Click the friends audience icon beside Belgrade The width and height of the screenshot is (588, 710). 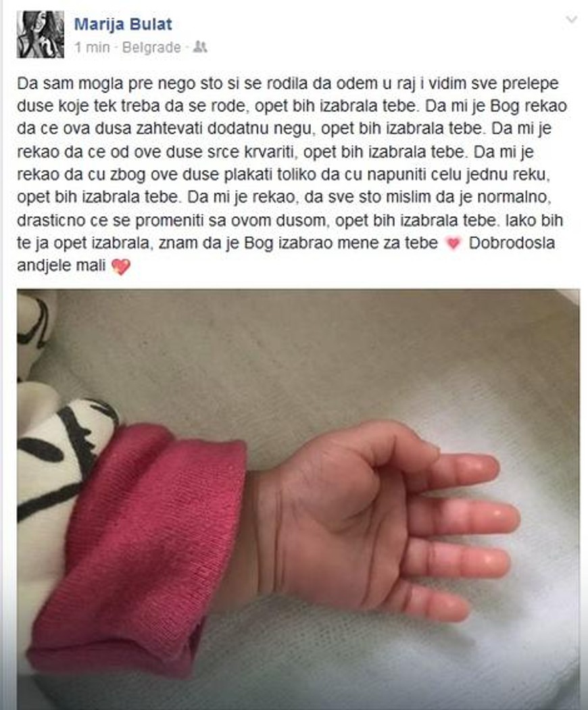click(x=200, y=47)
